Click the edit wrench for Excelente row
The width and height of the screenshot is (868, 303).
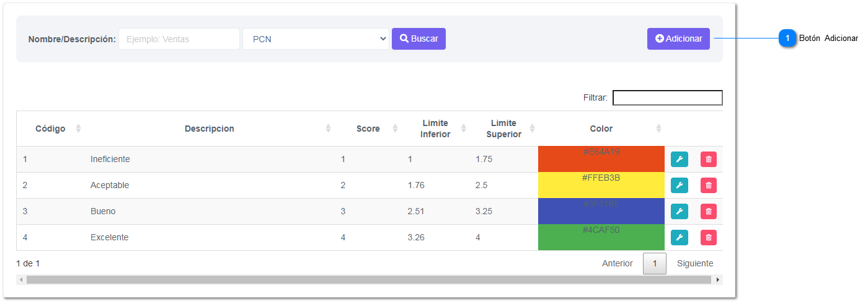click(680, 238)
